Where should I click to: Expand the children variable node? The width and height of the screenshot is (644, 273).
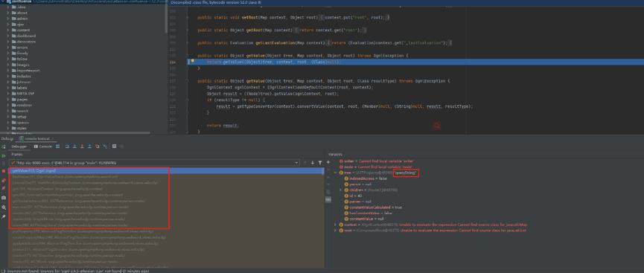340,190
